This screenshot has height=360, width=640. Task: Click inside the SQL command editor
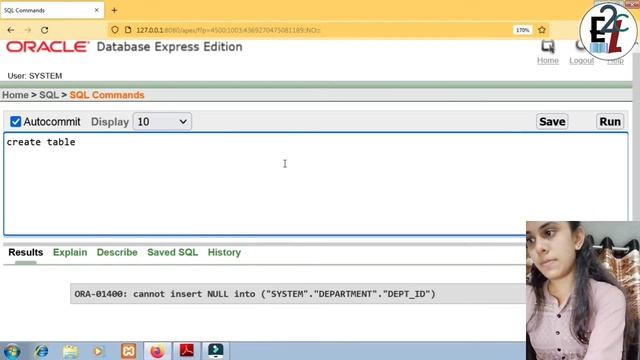click(x=316, y=184)
